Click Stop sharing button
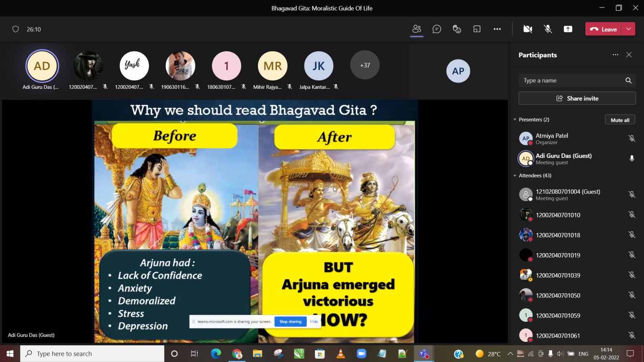 [x=291, y=321]
